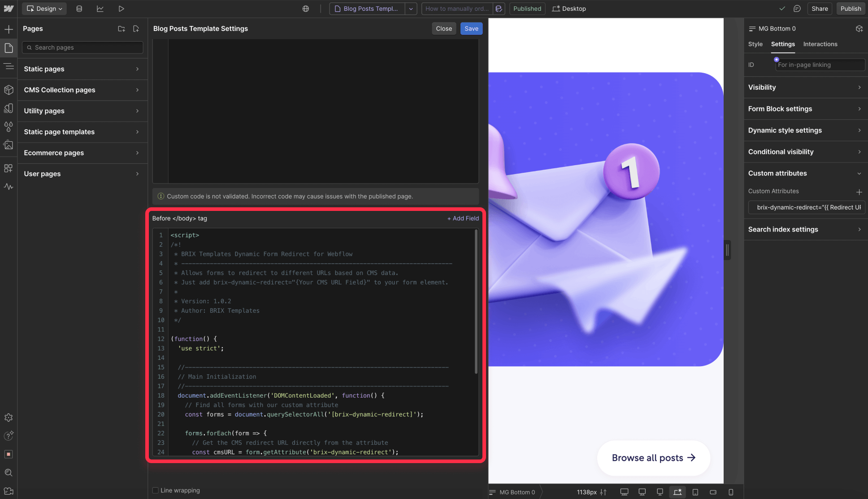This screenshot has width=868, height=499.
Task: Expand User pages group
Action: (x=82, y=174)
